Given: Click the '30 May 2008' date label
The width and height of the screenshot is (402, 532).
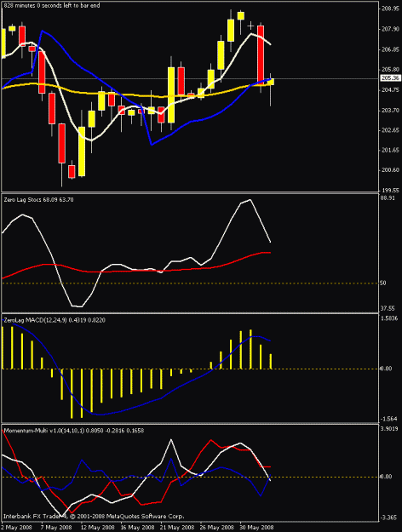Looking at the screenshot, I should pos(257,528).
